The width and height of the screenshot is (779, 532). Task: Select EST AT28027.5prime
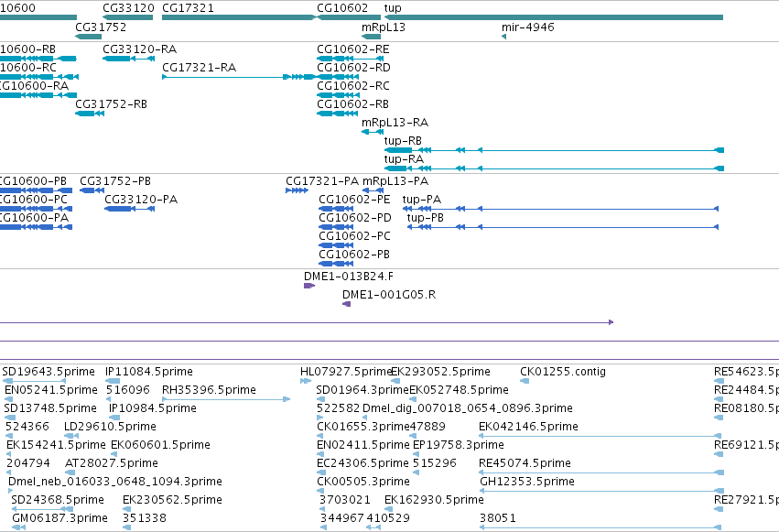pos(112,464)
